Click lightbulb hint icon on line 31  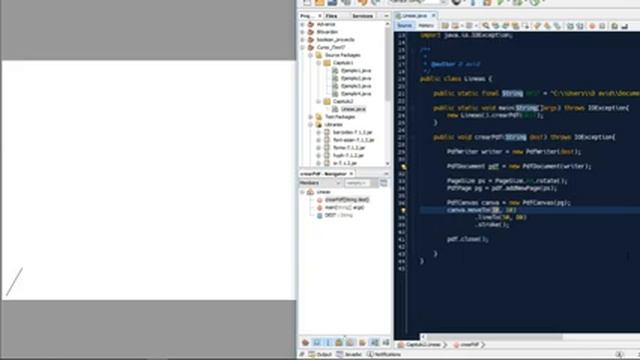coord(403,167)
